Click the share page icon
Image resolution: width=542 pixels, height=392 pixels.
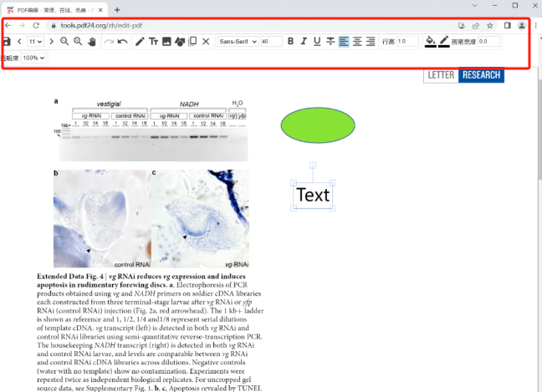pyautogui.click(x=476, y=26)
